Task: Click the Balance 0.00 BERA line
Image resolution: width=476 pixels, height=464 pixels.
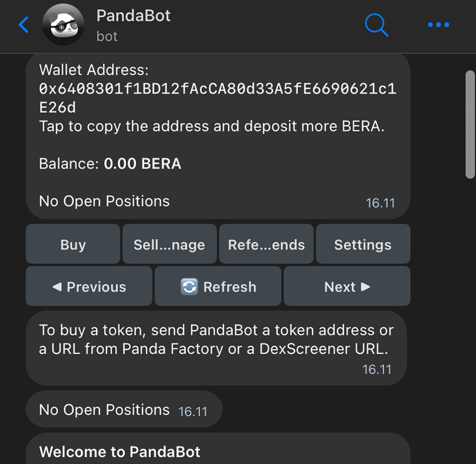Action: click(x=110, y=164)
